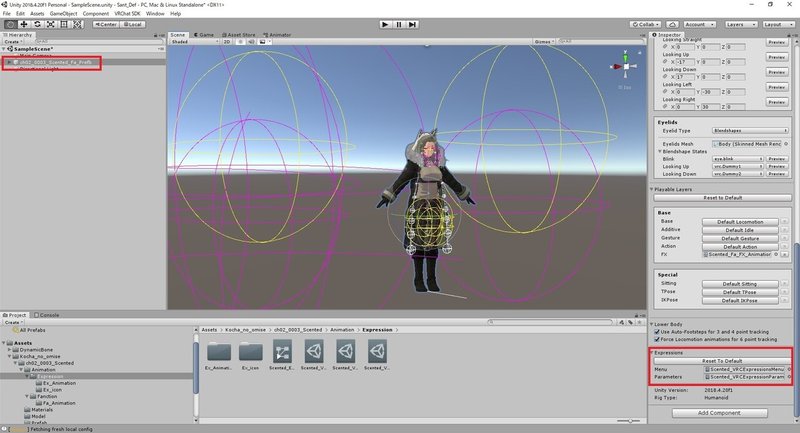Viewport: 800px width, 433px height.
Task: Switch to the Asset Store tab
Action: pos(238,35)
